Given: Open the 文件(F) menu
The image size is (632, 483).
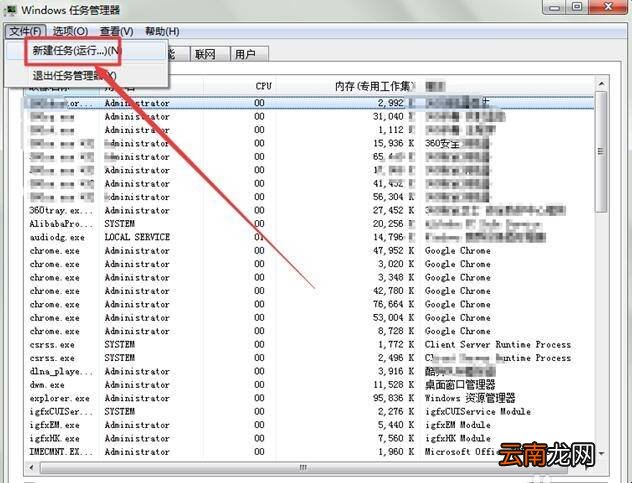Looking at the screenshot, I should [x=25, y=31].
